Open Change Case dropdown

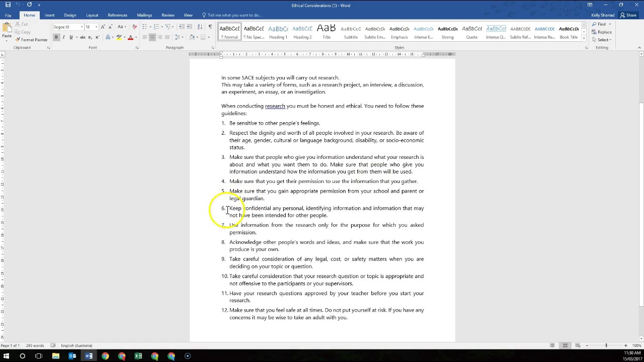click(x=122, y=27)
